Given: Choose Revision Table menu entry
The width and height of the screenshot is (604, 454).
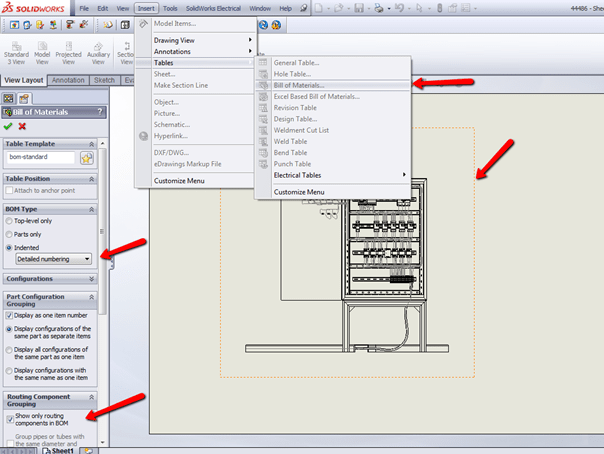Looking at the screenshot, I should (x=333, y=108).
